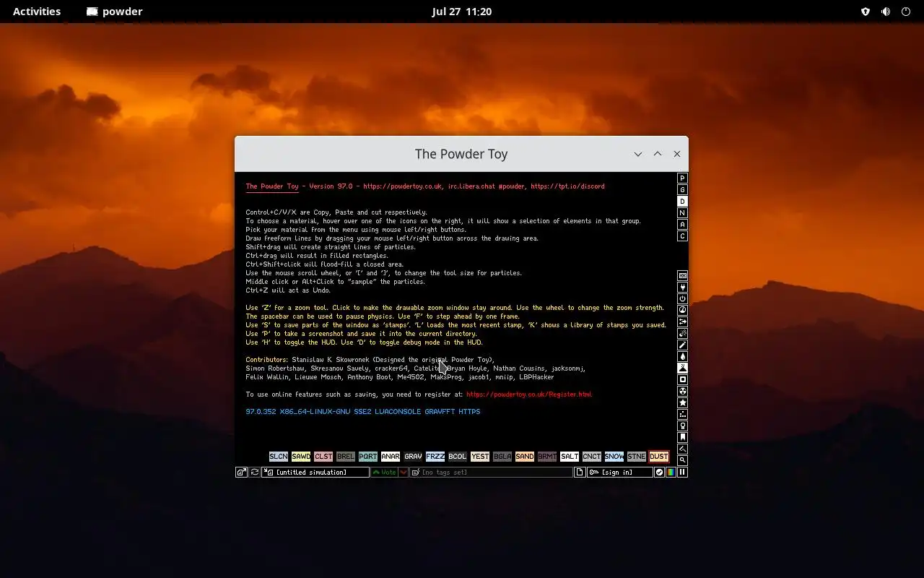Click the upvote arrow Vote button

(384, 472)
